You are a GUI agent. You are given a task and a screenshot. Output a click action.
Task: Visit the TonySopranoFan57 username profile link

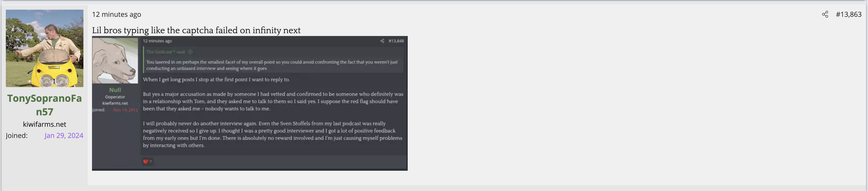pos(44,105)
